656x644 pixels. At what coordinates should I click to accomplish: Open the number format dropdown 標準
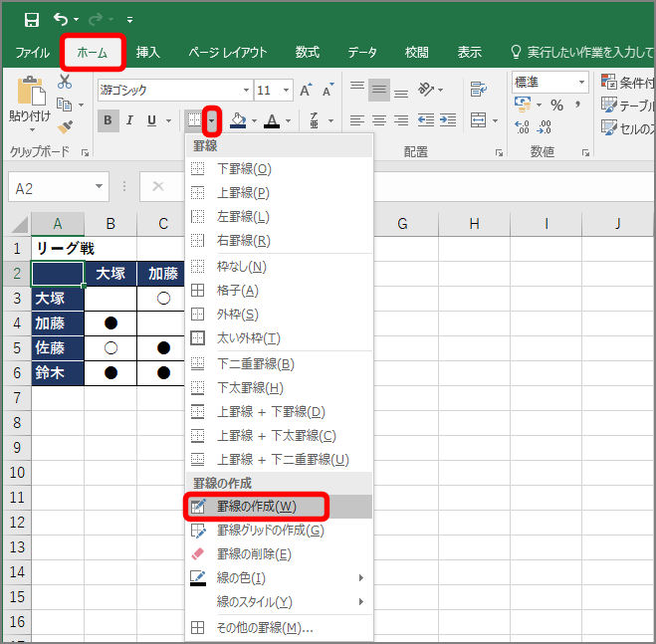click(x=581, y=82)
